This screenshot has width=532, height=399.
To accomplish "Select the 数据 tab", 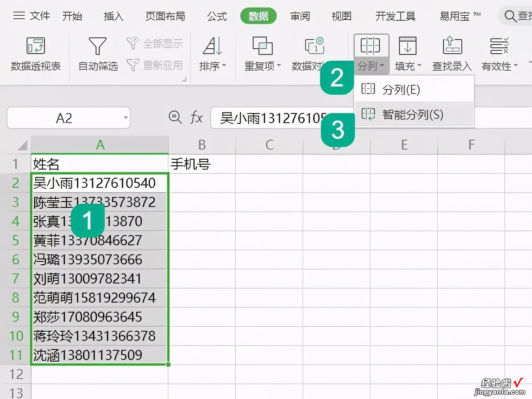I will 259,16.
